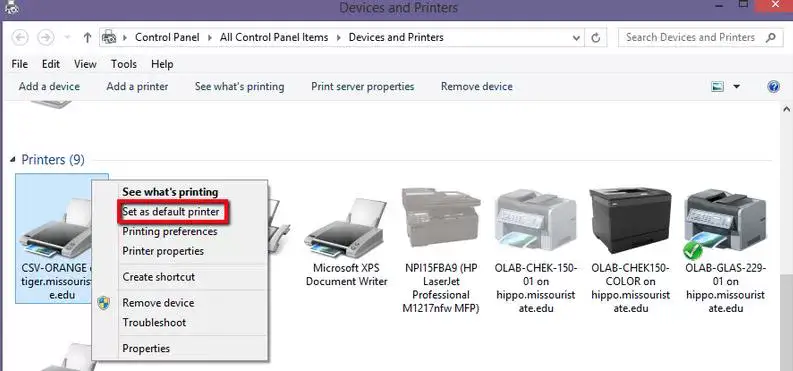Click the vertical scrollbar thumb
This screenshot has width=793, height=371.
(x=786, y=322)
